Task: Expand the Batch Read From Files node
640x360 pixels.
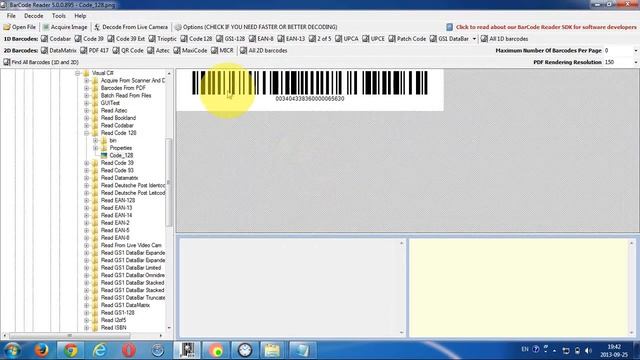Action: (x=87, y=96)
